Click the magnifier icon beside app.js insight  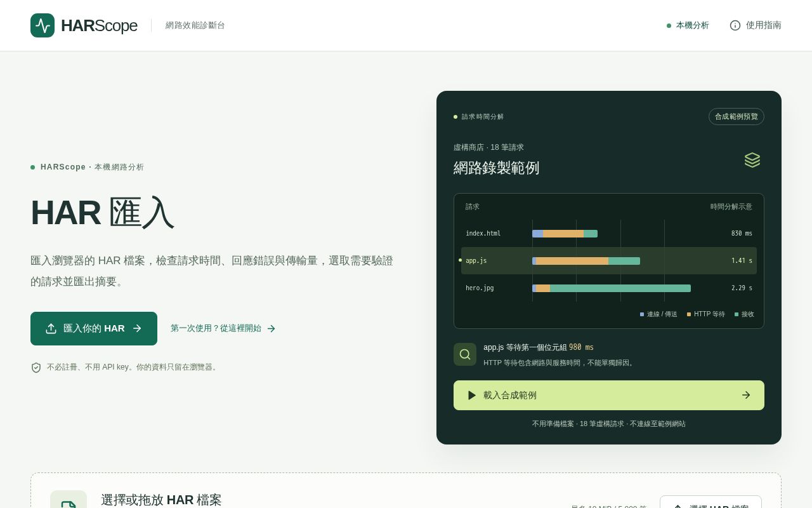click(x=465, y=354)
